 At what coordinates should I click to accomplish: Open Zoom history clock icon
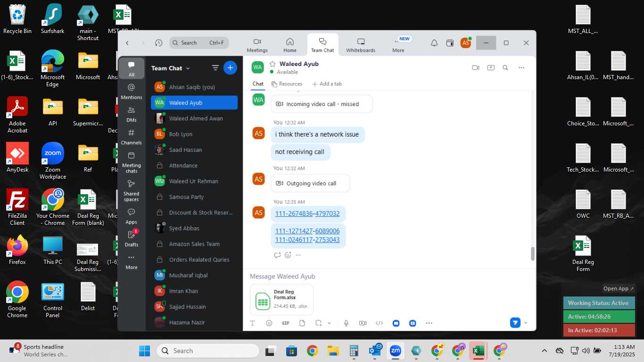pos(159,43)
